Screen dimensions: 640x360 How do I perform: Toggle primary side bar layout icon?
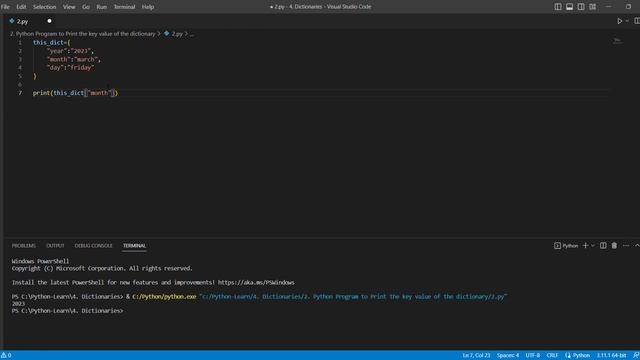coord(558,7)
